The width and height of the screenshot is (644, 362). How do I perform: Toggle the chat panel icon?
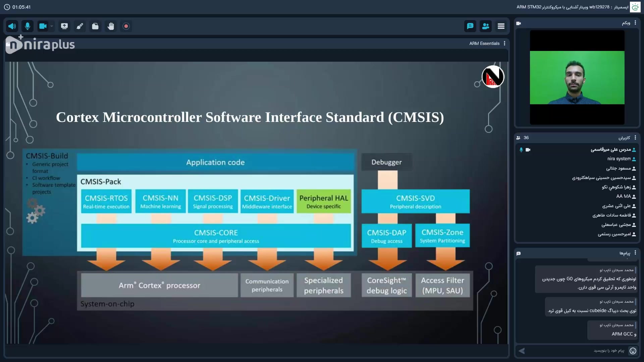pos(470,26)
